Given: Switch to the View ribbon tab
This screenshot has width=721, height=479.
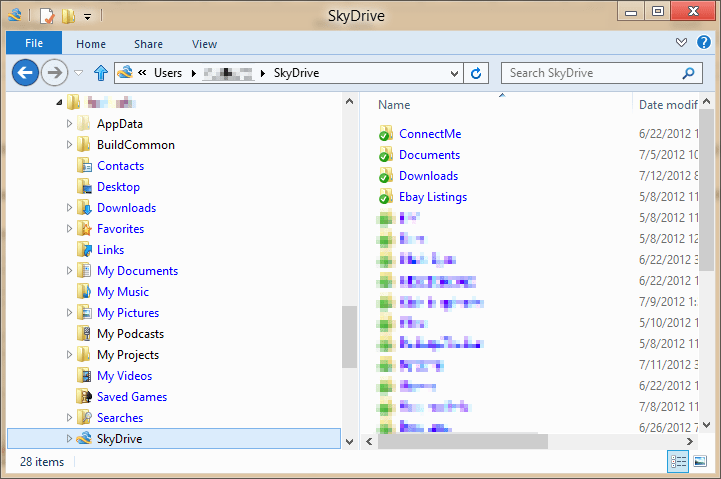Looking at the screenshot, I should 204,44.
